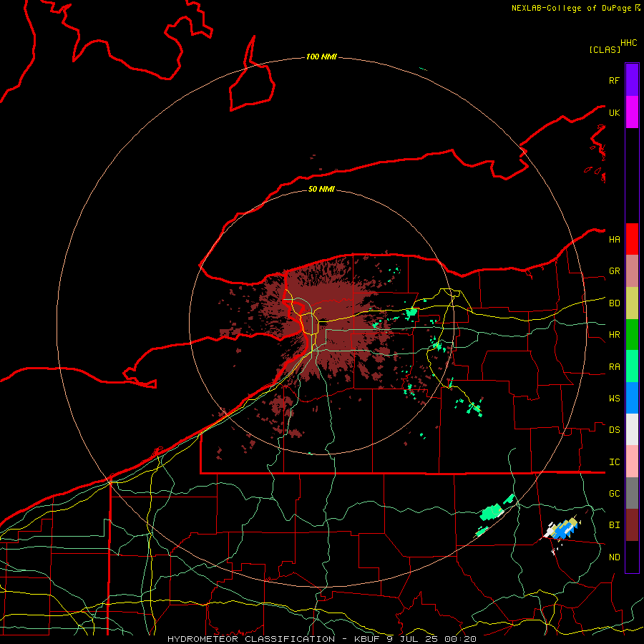Click the IC legend label
Screen dimensions: 644x644
pos(614,462)
